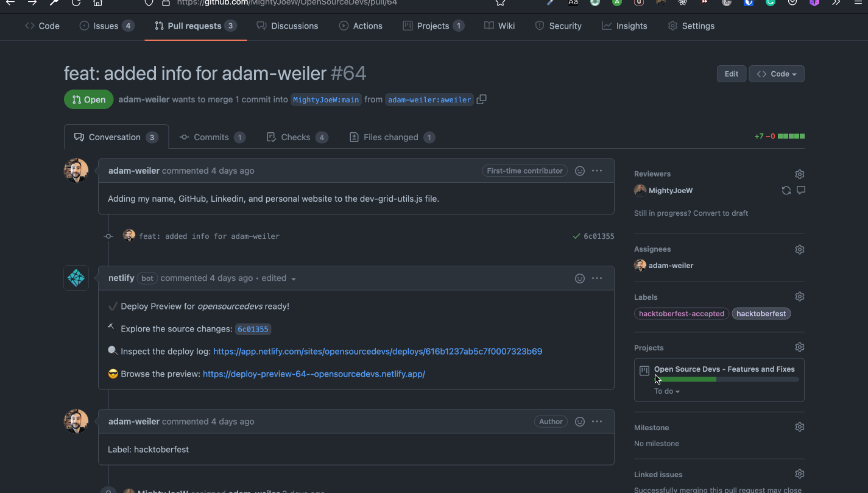Add emoji reaction to netlify comment
The image size is (868, 493).
click(580, 278)
